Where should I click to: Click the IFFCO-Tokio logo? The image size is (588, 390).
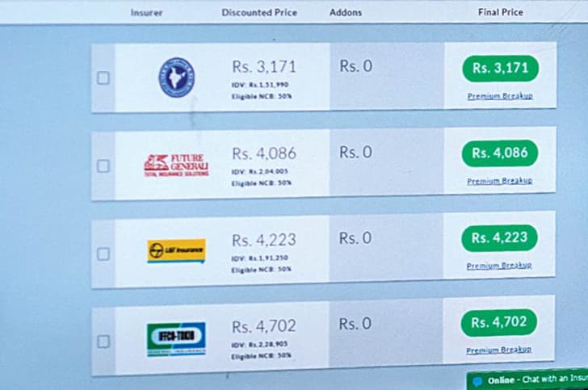pyautogui.click(x=176, y=339)
